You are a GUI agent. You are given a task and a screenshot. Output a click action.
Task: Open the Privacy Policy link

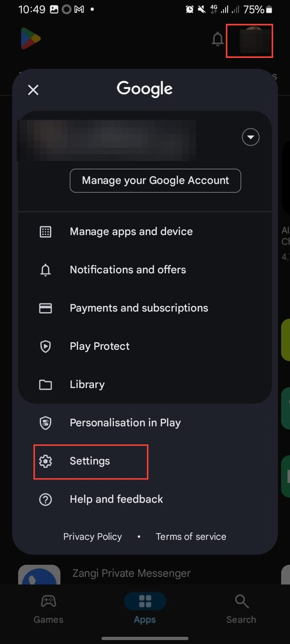(92, 536)
